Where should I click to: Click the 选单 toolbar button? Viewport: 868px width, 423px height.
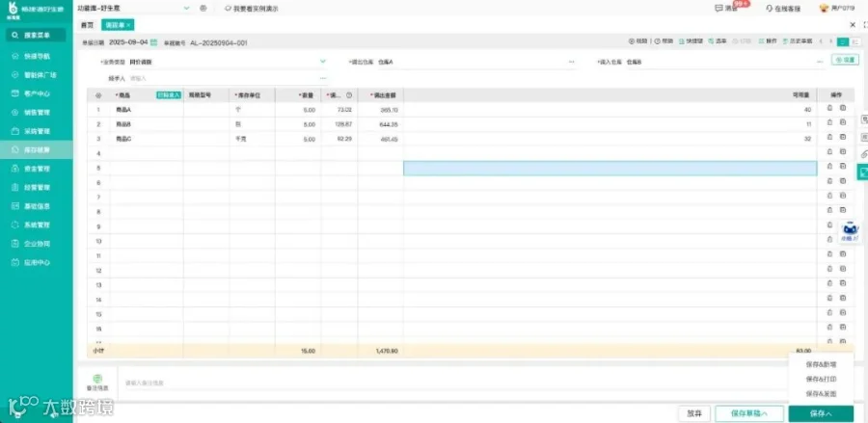(718, 41)
